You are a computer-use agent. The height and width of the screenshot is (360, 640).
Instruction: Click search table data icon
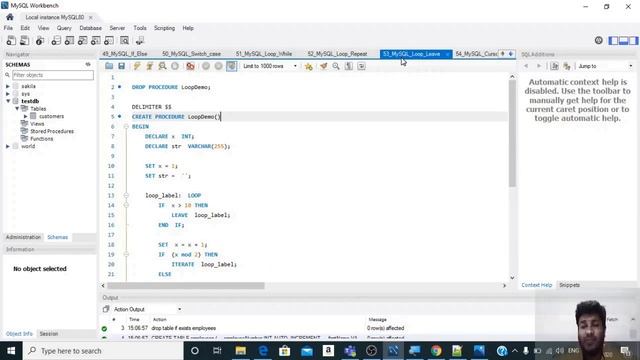click(124, 40)
